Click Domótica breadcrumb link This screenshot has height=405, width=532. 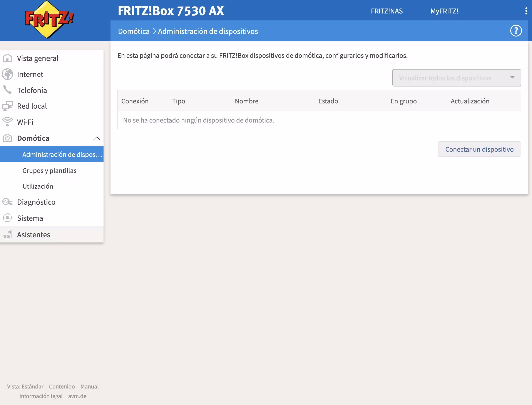[x=134, y=31]
